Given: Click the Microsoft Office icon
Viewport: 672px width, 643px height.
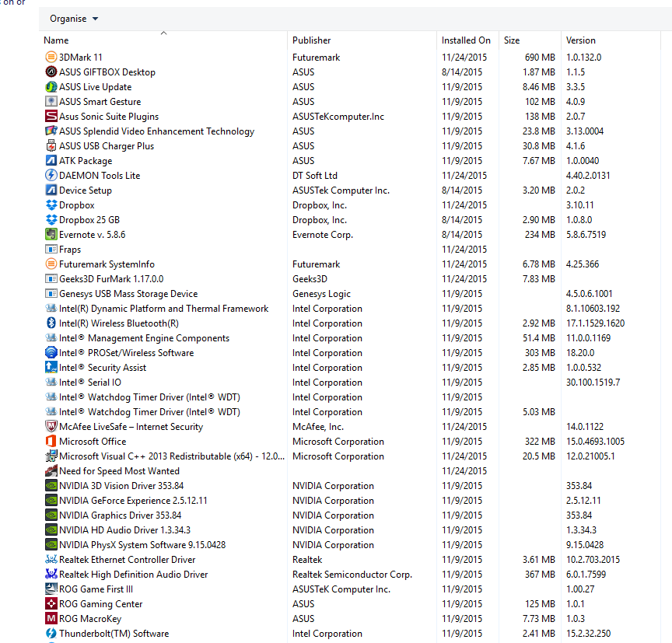Looking at the screenshot, I should click(x=51, y=441).
